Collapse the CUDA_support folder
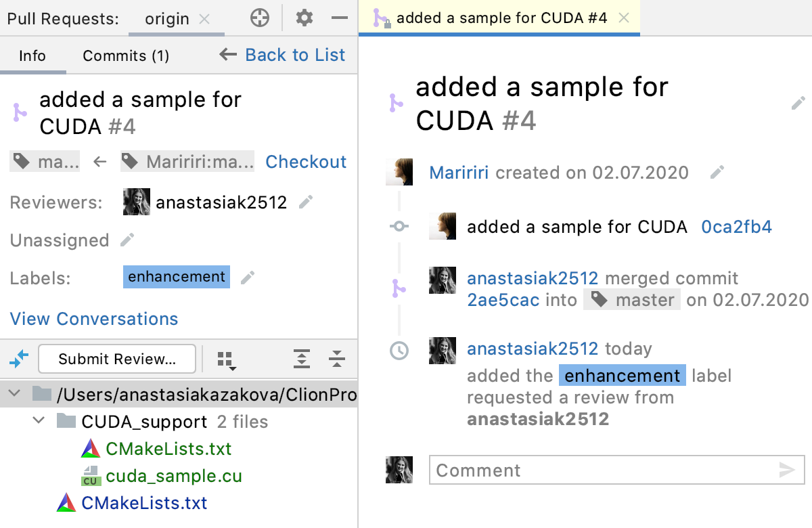 click(x=39, y=422)
